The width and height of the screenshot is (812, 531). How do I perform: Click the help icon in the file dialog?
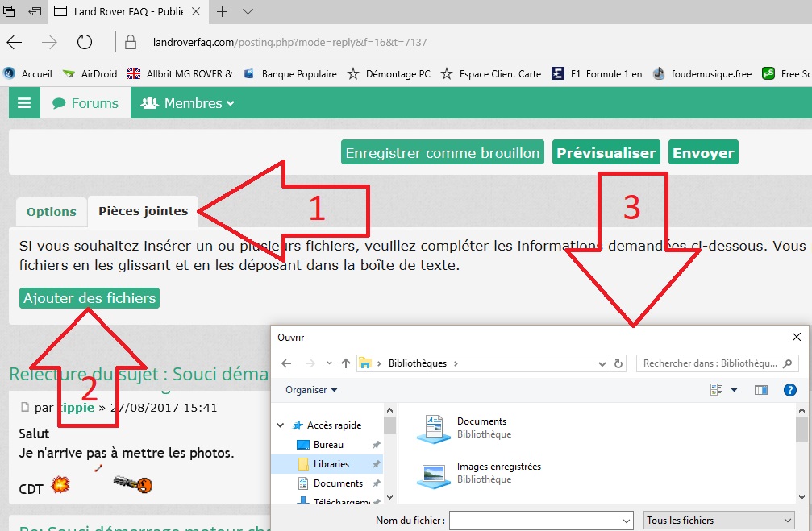[790, 390]
